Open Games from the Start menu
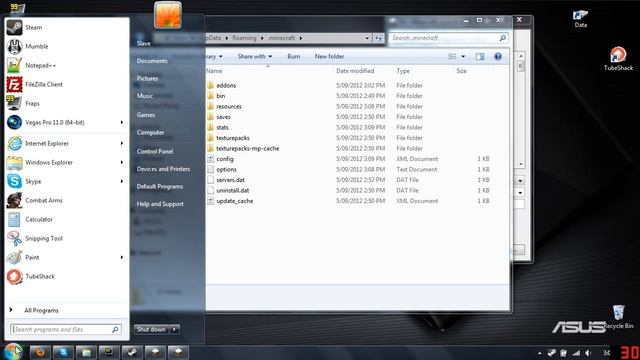 coord(146,115)
